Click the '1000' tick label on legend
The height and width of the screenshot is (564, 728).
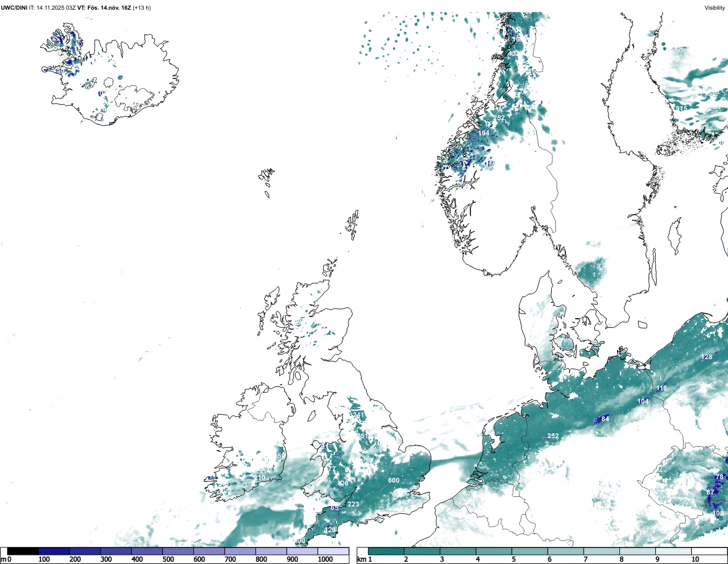pos(325,559)
